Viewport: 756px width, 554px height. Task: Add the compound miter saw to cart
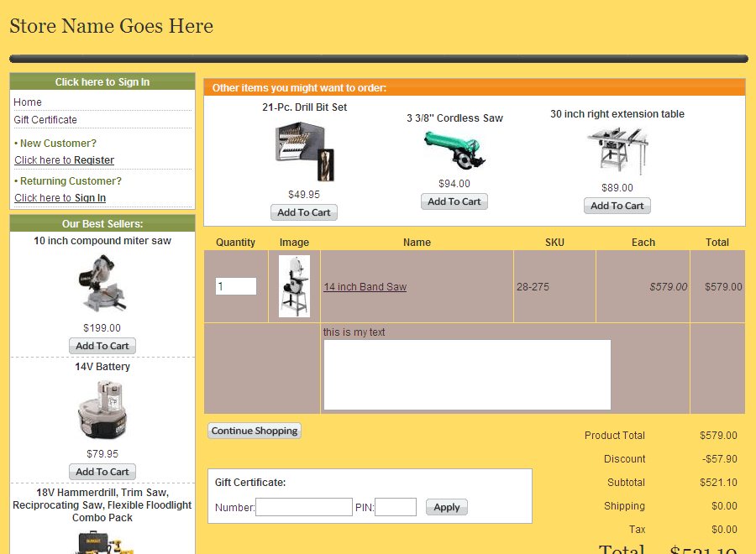pyautogui.click(x=102, y=346)
